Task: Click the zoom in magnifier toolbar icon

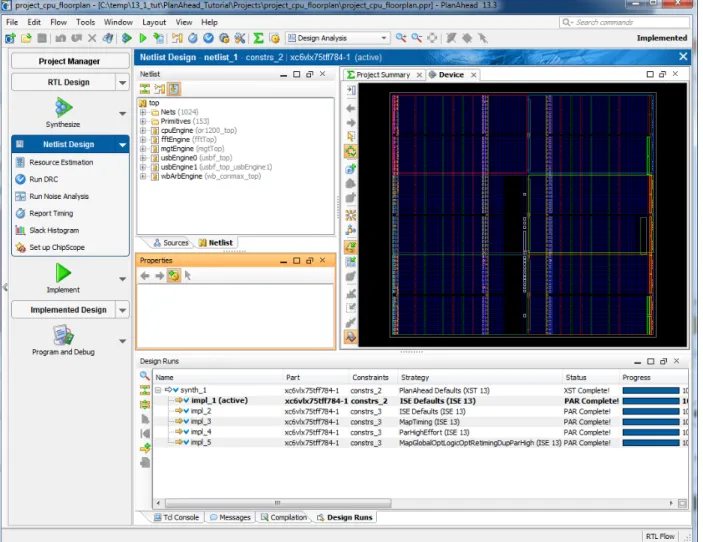Action: click(x=401, y=38)
